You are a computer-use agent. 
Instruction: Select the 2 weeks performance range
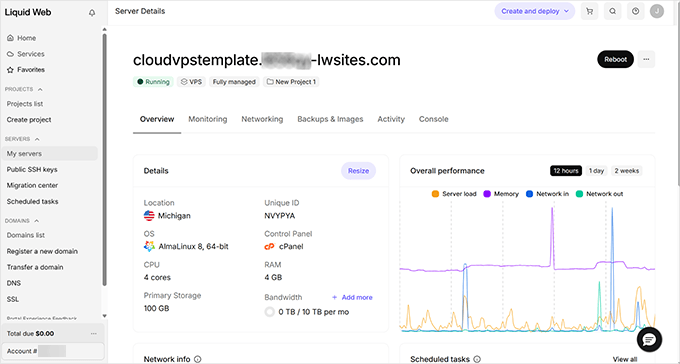[x=627, y=171]
